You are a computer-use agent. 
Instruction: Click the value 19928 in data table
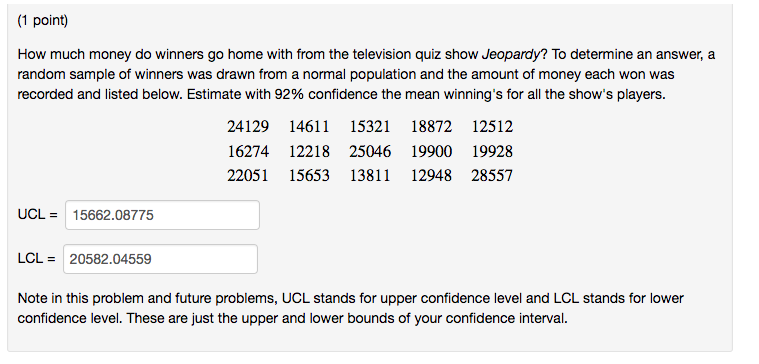click(492, 152)
